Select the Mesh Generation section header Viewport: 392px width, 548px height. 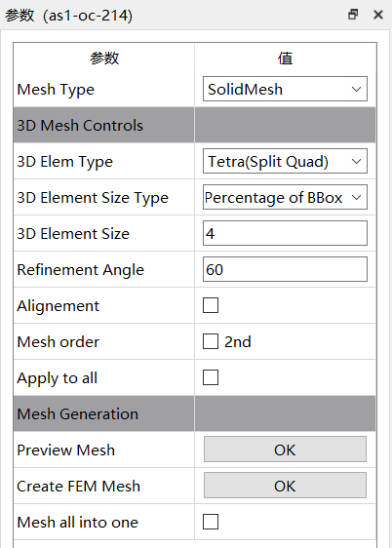tap(194, 413)
